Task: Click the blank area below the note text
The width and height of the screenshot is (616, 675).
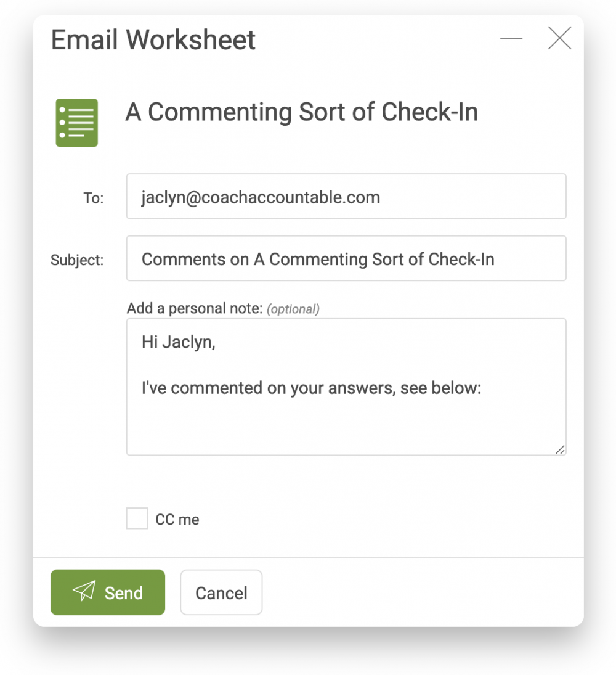Action: pyautogui.click(x=346, y=426)
